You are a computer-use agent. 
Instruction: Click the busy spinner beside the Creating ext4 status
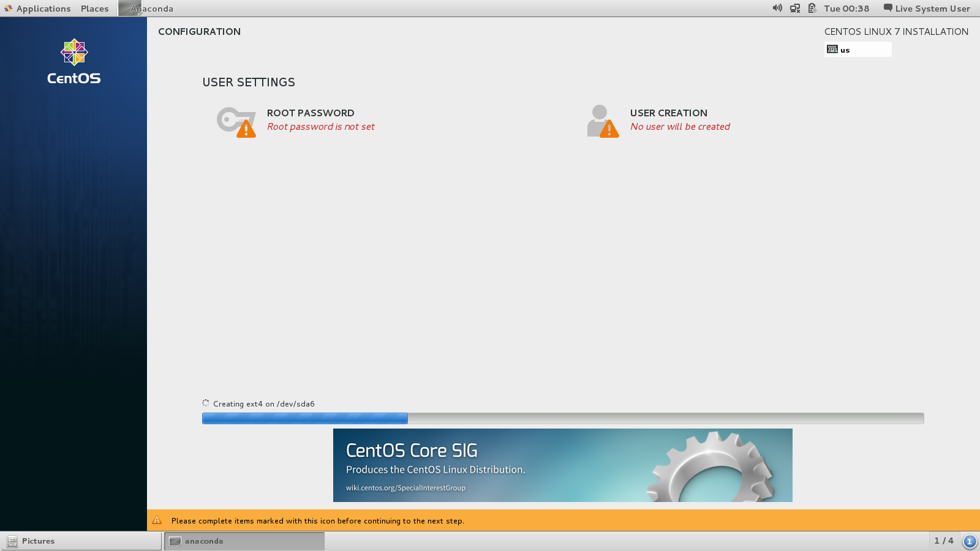[x=206, y=403]
